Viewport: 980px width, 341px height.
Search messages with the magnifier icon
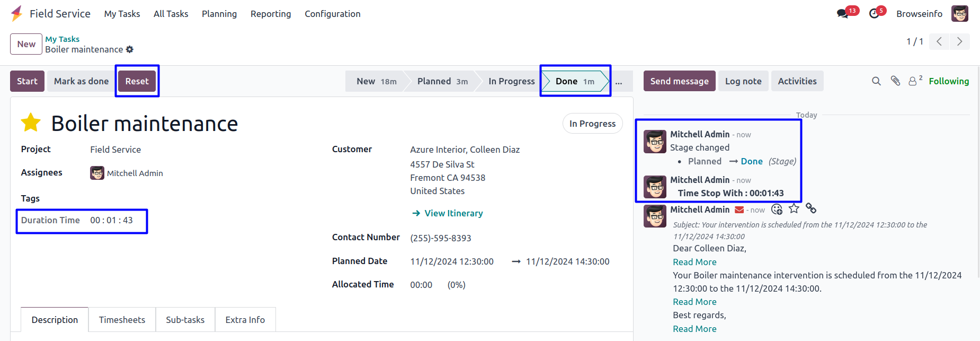[x=876, y=81]
